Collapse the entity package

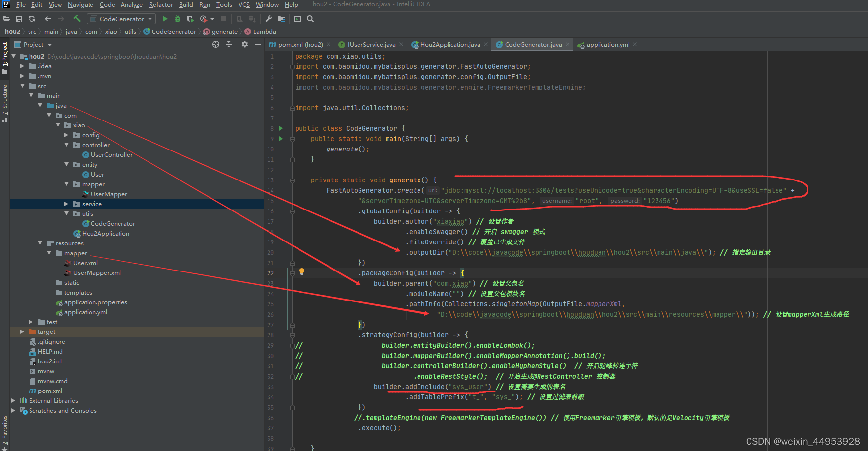66,164
